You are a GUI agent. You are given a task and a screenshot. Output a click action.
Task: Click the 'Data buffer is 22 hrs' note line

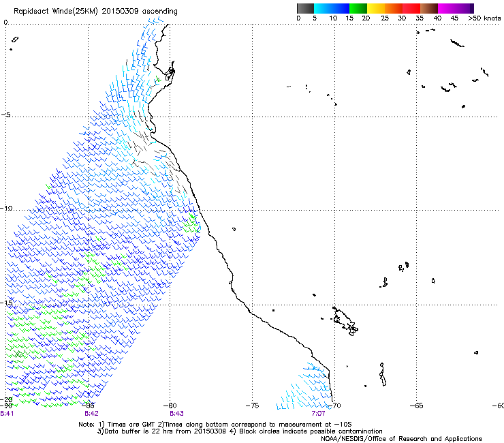(x=240, y=431)
